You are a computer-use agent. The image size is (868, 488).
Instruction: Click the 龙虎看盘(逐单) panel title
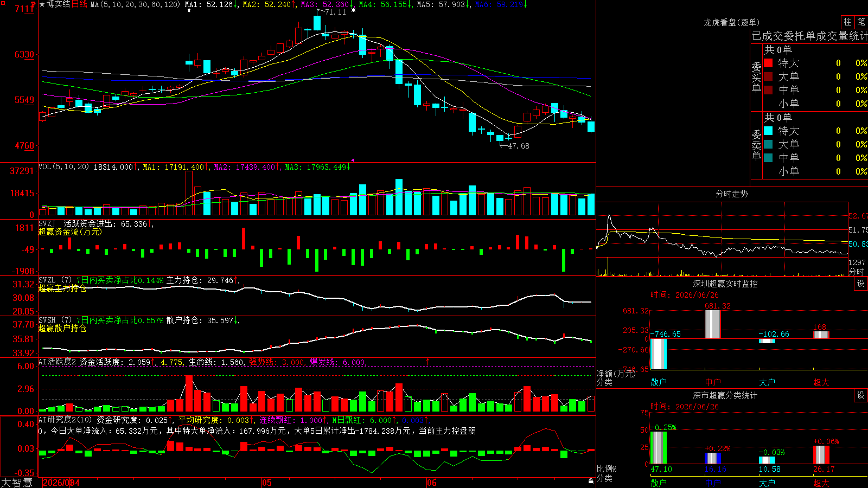pyautogui.click(x=731, y=22)
